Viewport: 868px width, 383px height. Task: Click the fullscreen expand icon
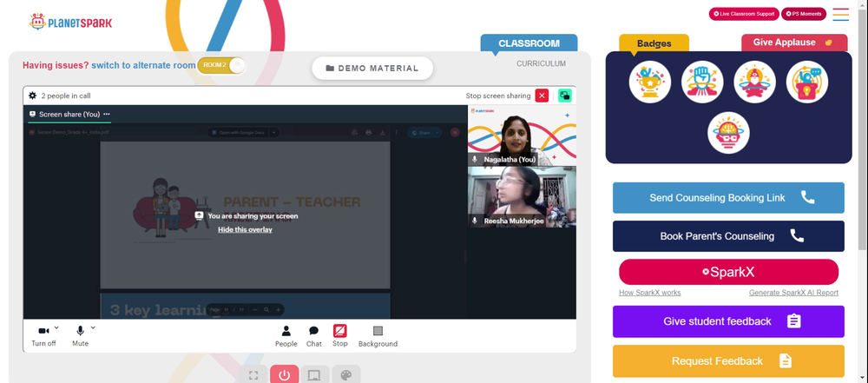(253, 375)
